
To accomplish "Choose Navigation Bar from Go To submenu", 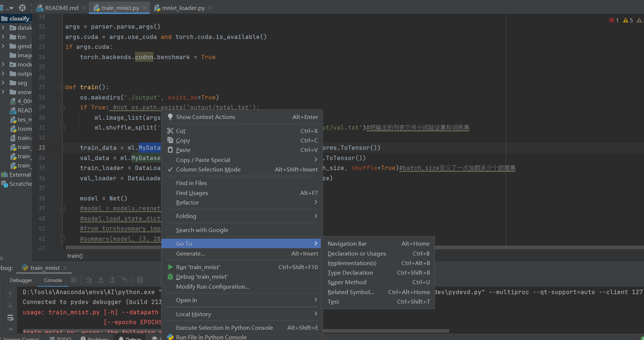I will [378, 243].
